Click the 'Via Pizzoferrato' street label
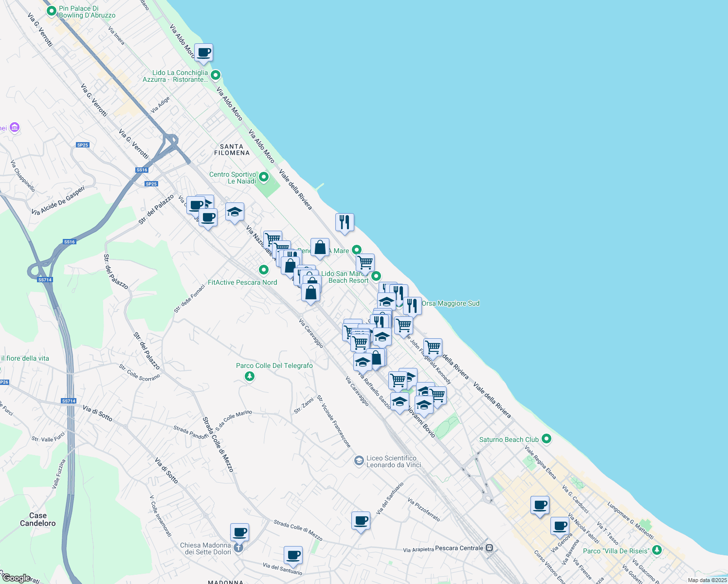 (x=424, y=510)
